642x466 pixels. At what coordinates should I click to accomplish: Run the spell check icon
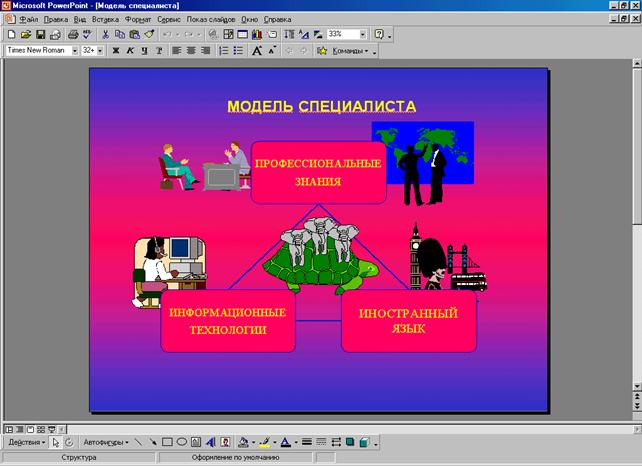coord(87,34)
